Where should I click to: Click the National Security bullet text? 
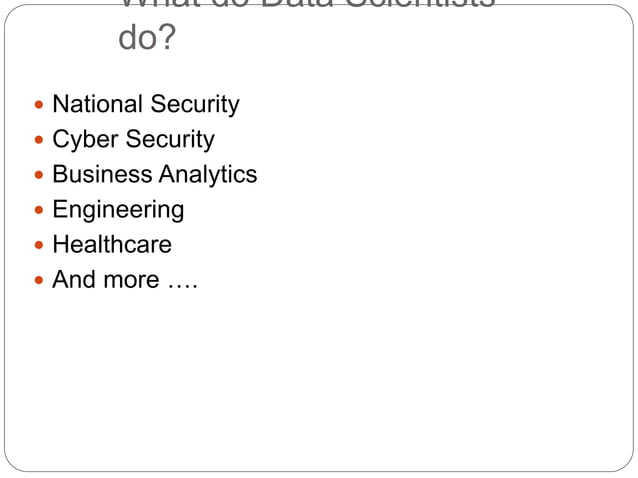pos(146,105)
